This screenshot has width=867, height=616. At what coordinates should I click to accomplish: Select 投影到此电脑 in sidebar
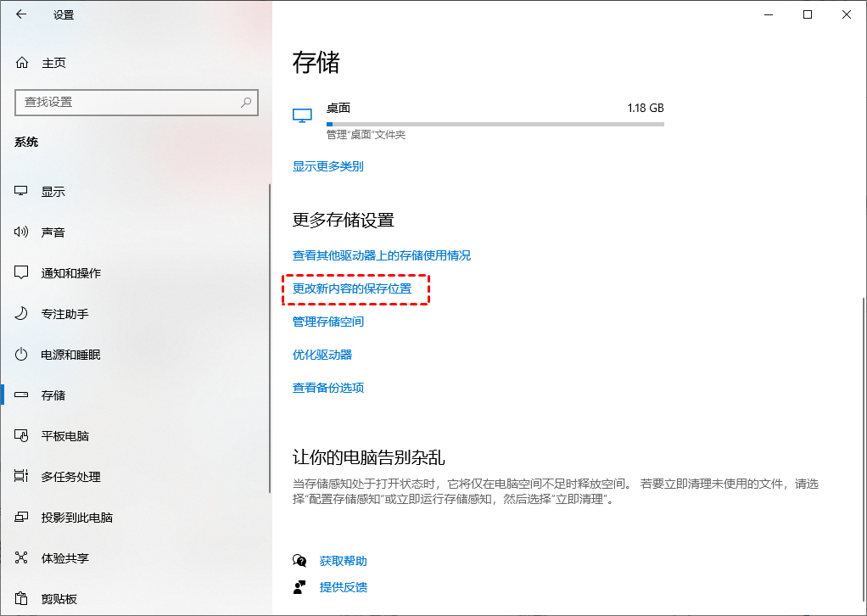point(76,518)
